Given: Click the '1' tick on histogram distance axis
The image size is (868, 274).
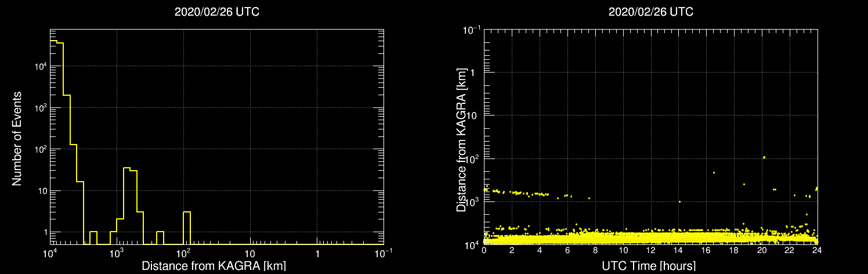Looking at the screenshot, I should coord(317,254).
